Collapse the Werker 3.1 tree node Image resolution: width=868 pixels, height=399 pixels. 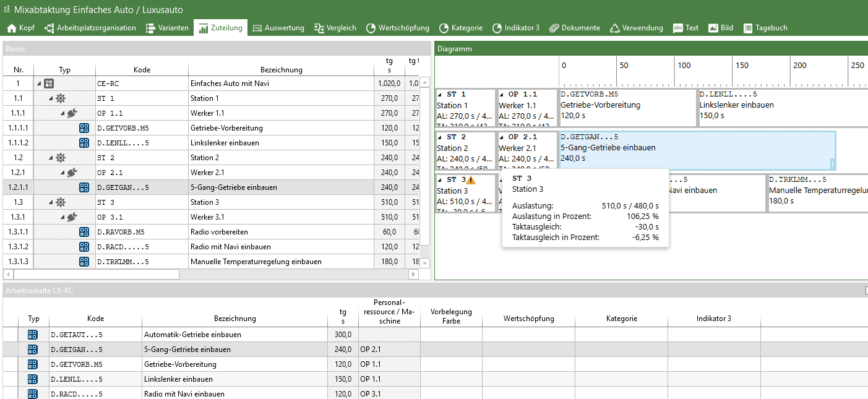pyautogui.click(x=62, y=218)
